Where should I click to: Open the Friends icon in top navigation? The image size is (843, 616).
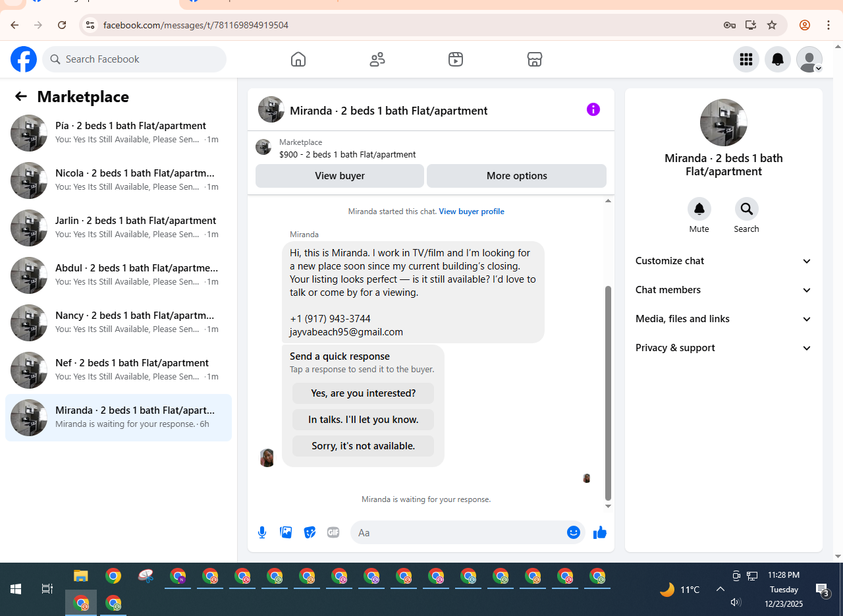click(377, 59)
